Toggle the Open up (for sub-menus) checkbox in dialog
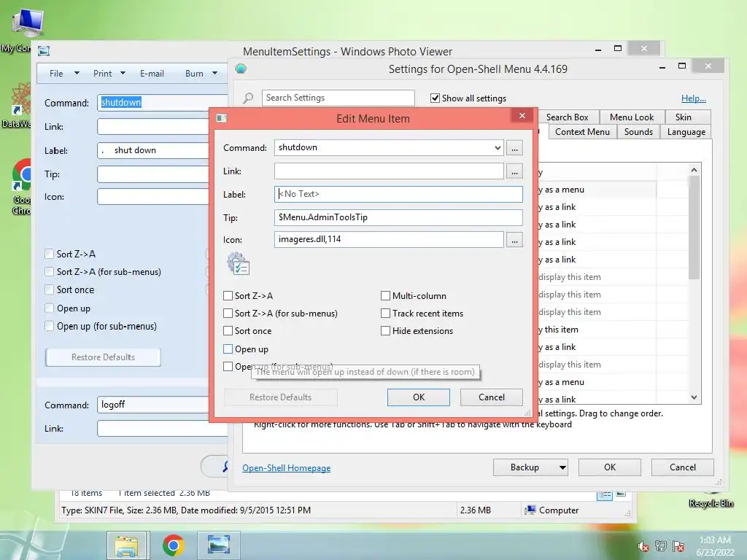This screenshot has width=747, height=560. point(228,366)
